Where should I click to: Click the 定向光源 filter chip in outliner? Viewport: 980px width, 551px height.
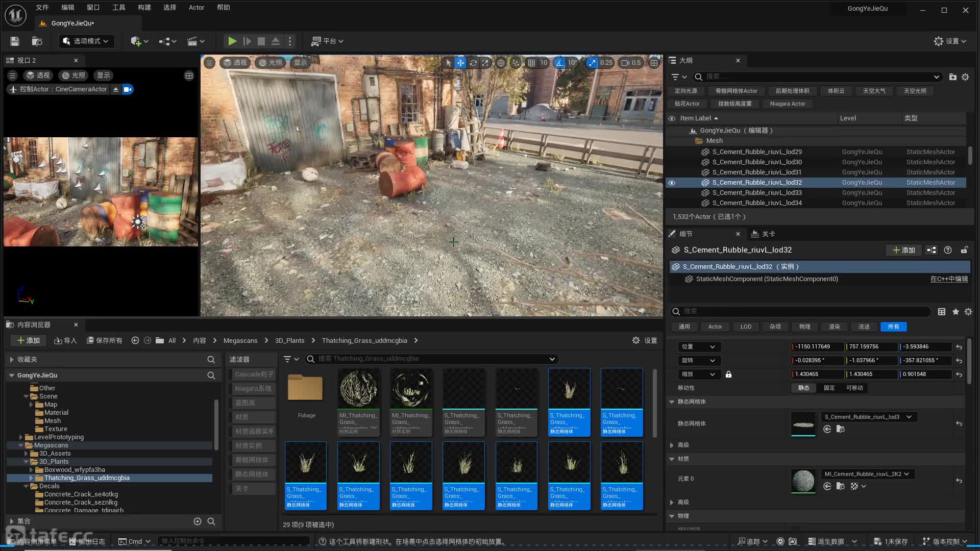(x=685, y=91)
